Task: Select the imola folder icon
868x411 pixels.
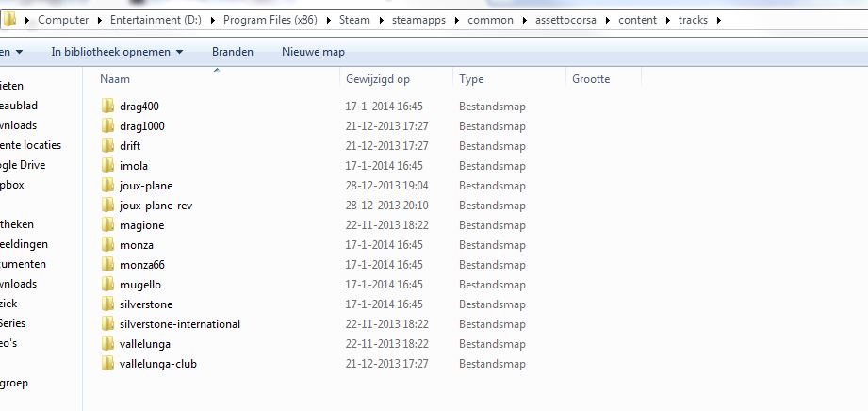Action: tap(107, 166)
